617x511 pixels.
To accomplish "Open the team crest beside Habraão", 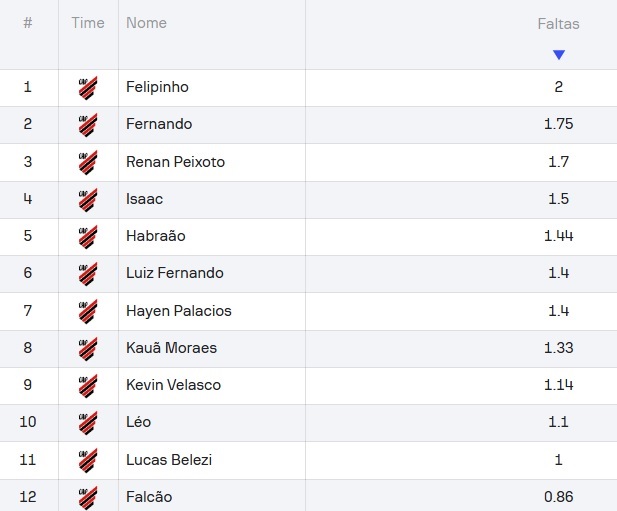I will point(88,237).
